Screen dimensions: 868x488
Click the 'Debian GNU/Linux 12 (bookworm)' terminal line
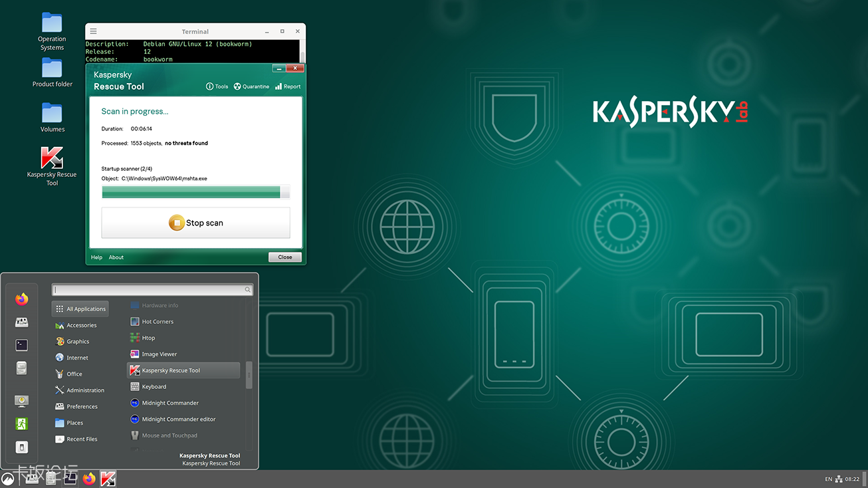pos(197,44)
